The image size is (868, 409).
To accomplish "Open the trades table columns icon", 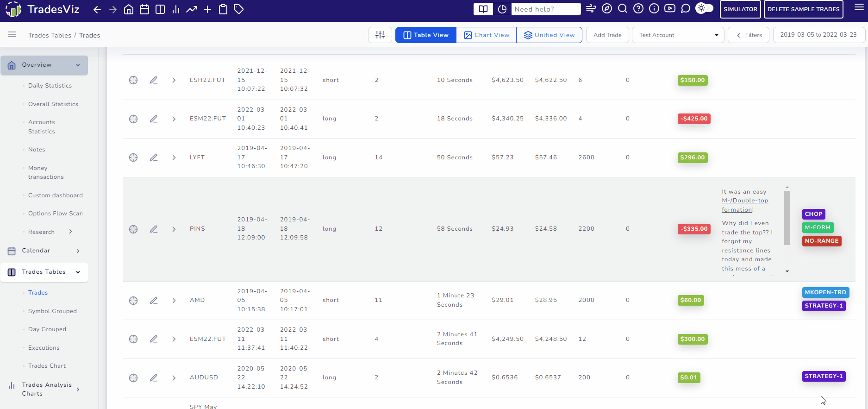I will pyautogui.click(x=160, y=9).
